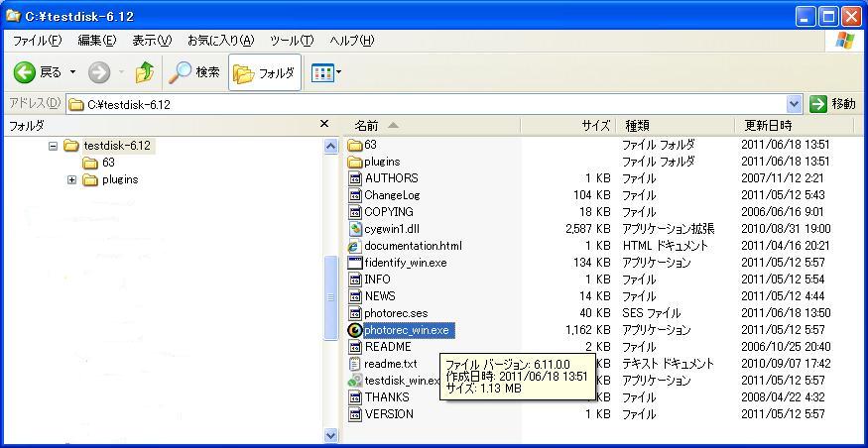Screen dimensions: 868x448
Task: Click the photorec_win.exe eye icon
Action: pos(355,330)
